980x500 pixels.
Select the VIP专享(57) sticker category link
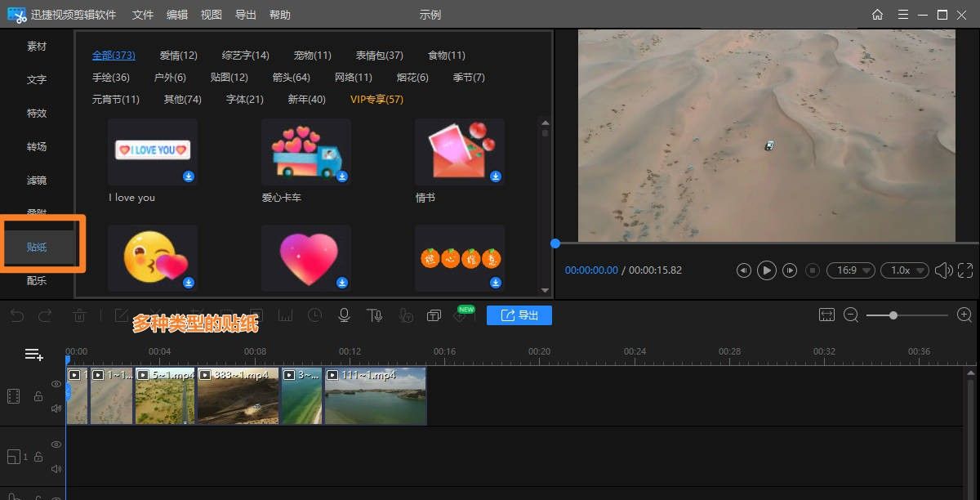tap(376, 99)
